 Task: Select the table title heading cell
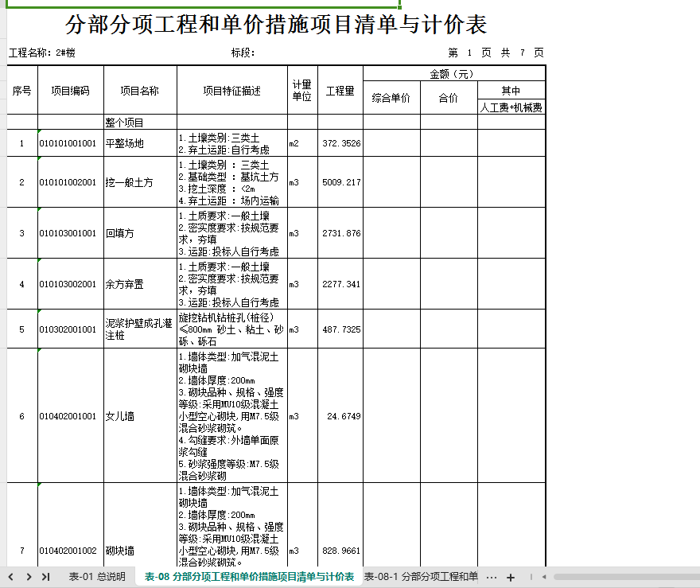point(276,24)
